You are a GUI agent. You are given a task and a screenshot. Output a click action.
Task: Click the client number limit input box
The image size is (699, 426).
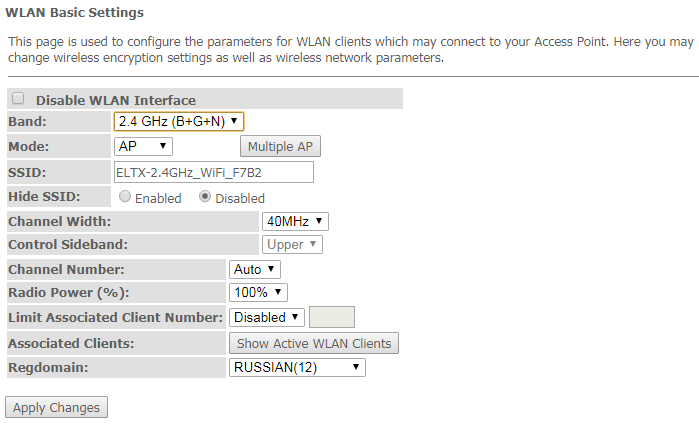tap(332, 317)
